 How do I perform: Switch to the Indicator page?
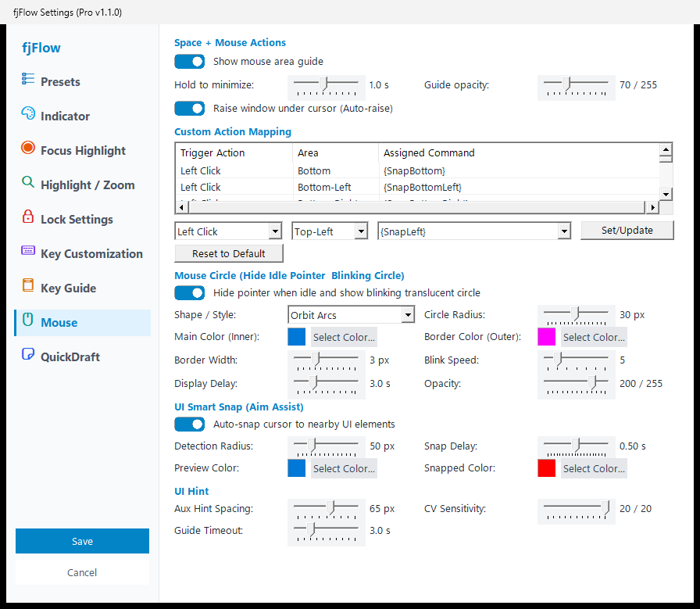[x=83, y=116]
